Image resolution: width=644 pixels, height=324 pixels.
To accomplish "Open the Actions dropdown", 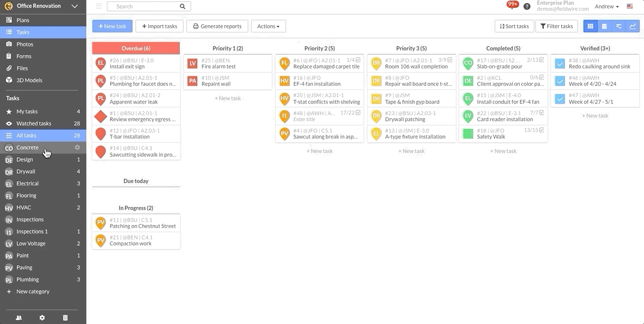I will tap(269, 26).
